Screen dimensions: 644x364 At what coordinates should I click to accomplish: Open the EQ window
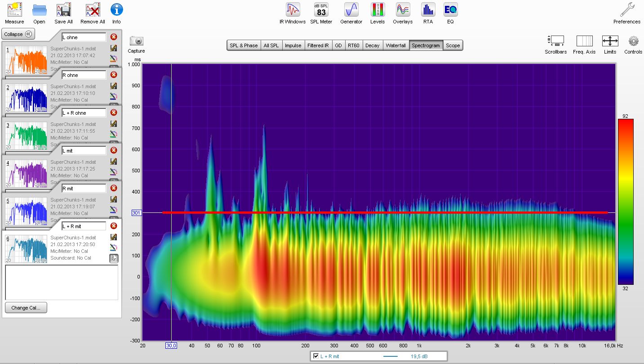450,13
